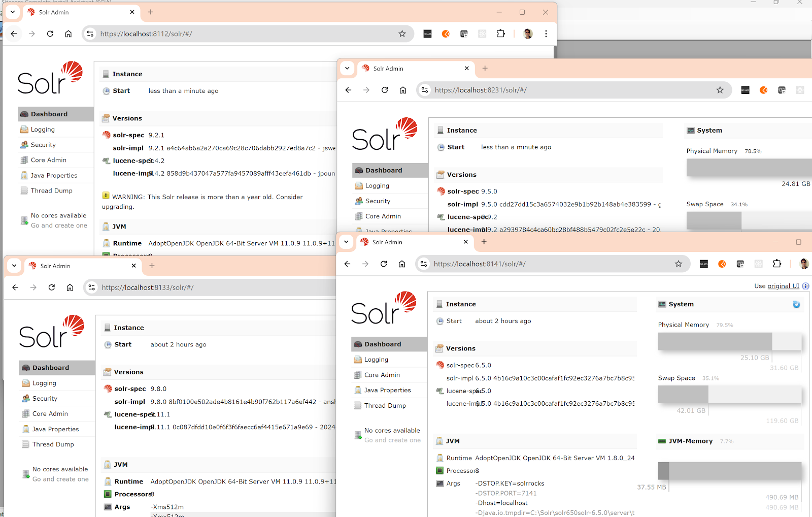
Task: Open Logging in the 8141 Solr window
Action: click(389, 360)
